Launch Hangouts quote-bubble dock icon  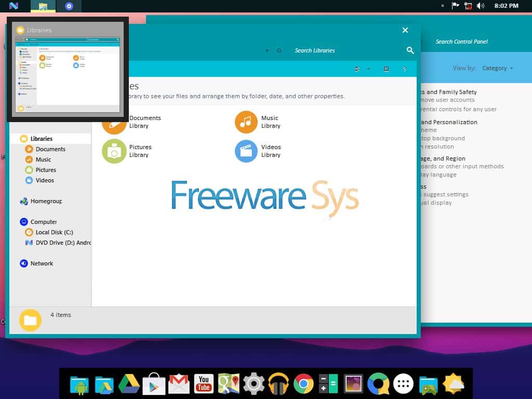tap(378, 384)
